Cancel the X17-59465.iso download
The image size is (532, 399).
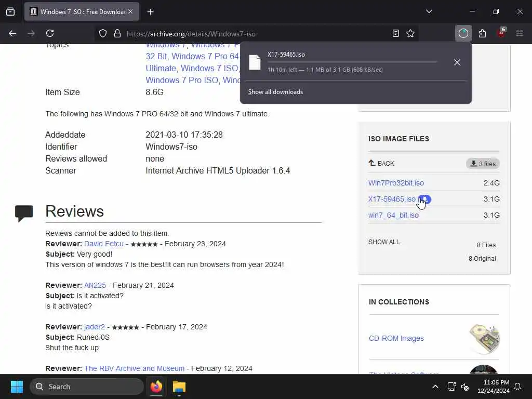point(457,62)
